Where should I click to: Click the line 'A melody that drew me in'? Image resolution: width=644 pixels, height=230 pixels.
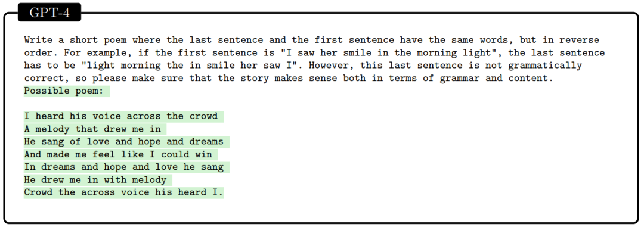pyautogui.click(x=95, y=129)
